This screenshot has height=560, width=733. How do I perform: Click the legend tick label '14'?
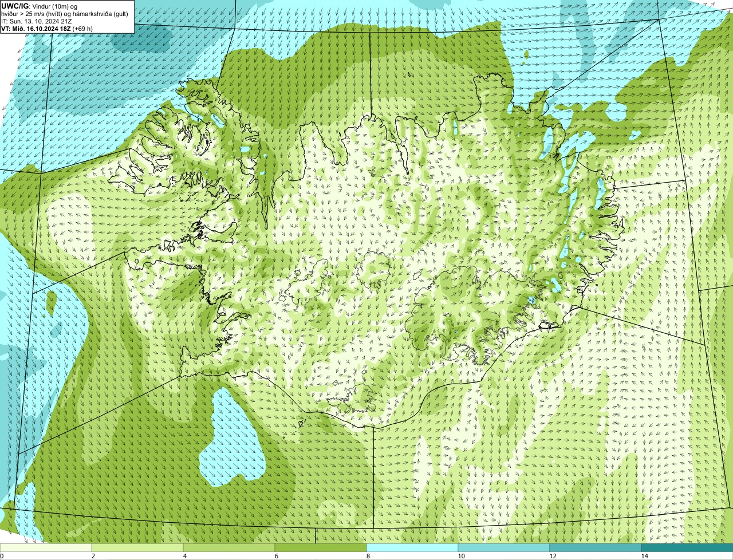644,556
